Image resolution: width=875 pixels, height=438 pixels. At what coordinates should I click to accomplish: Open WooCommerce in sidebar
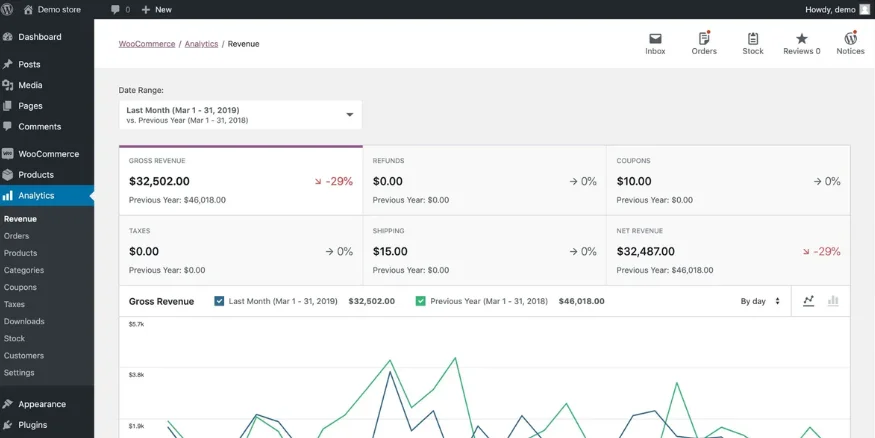click(x=47, y=153)
